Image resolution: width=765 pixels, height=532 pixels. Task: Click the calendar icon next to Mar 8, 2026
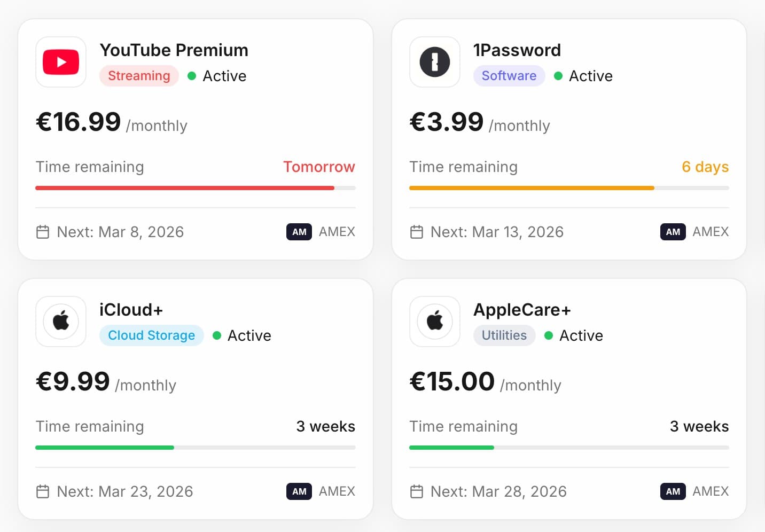coord(43,232)
